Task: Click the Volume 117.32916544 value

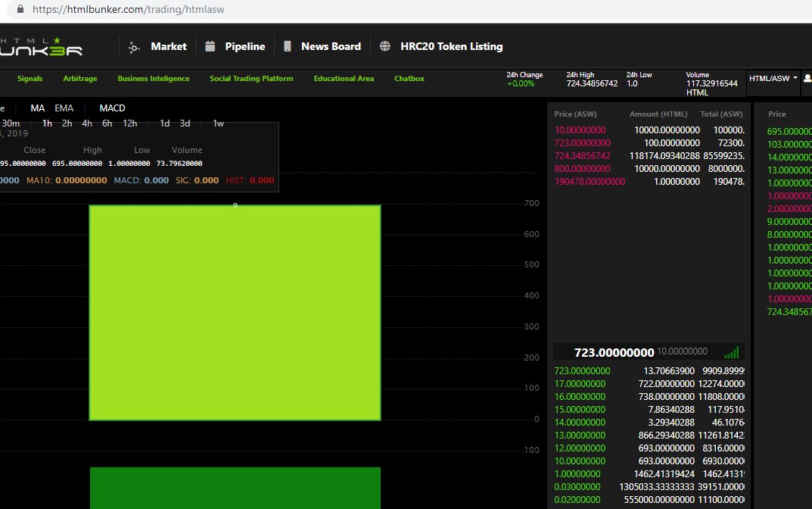Action: click(x=711, y=83)
